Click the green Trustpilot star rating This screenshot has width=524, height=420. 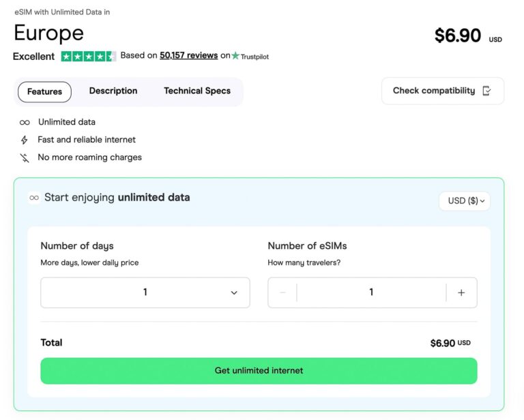pos(88,56)
